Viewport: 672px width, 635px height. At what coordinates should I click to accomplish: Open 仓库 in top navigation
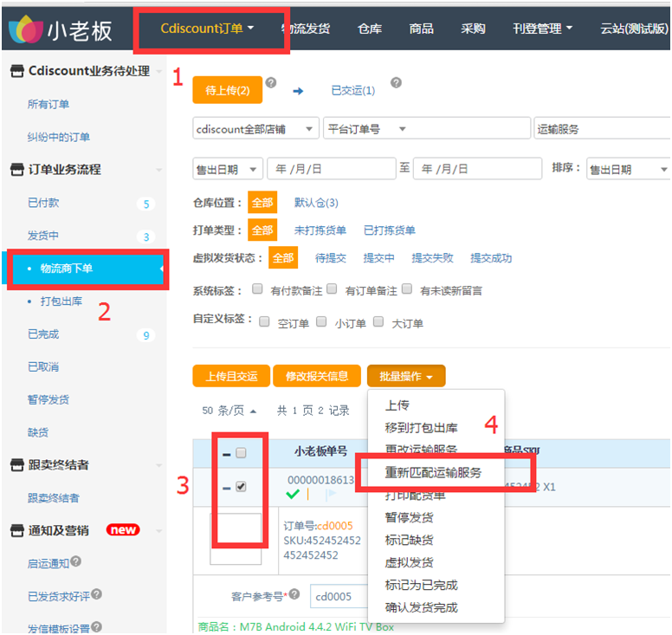point(370,29)
